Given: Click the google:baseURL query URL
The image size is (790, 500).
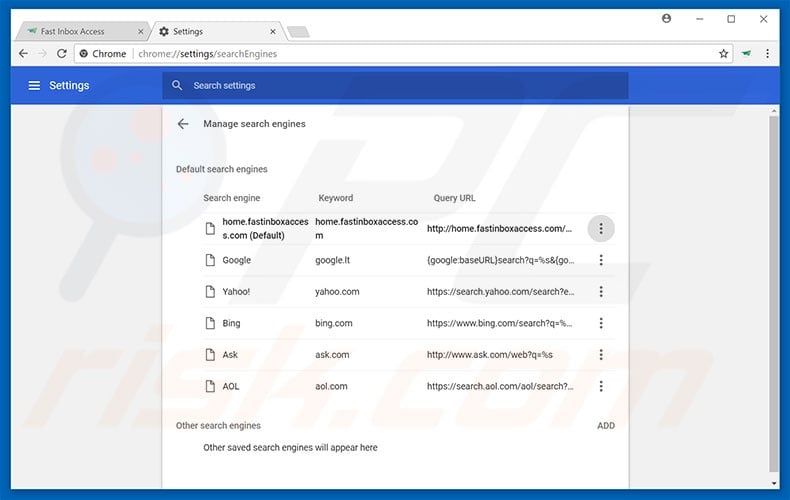Looking at the screenshot, I should (x=500, y=260).
